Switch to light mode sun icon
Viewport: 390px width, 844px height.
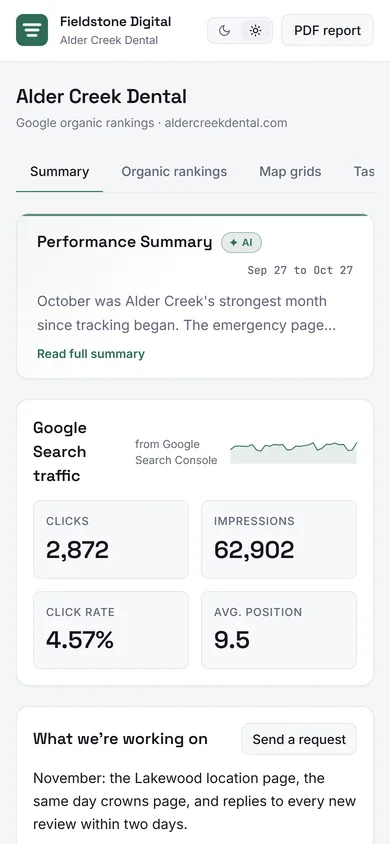pyautogui.click(x=256, y=31)
